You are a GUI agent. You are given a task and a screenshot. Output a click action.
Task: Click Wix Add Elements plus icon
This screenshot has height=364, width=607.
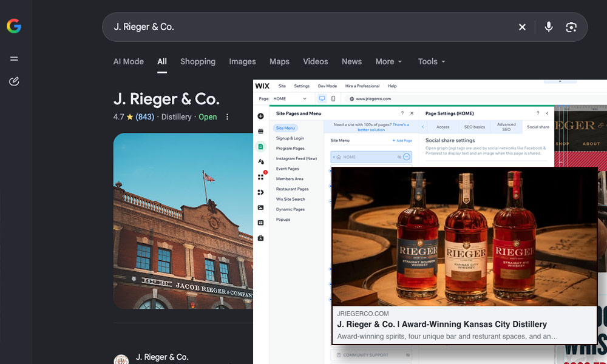point(260,116)
